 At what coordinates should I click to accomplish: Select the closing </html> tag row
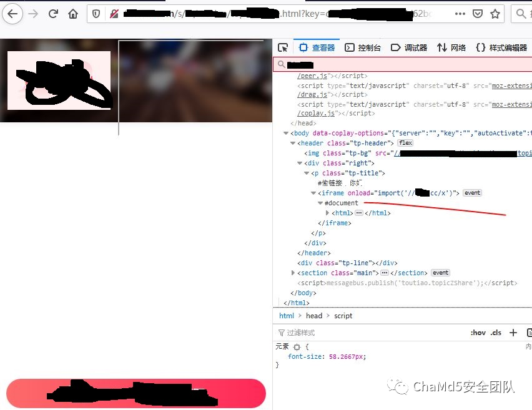click(297, 303)
